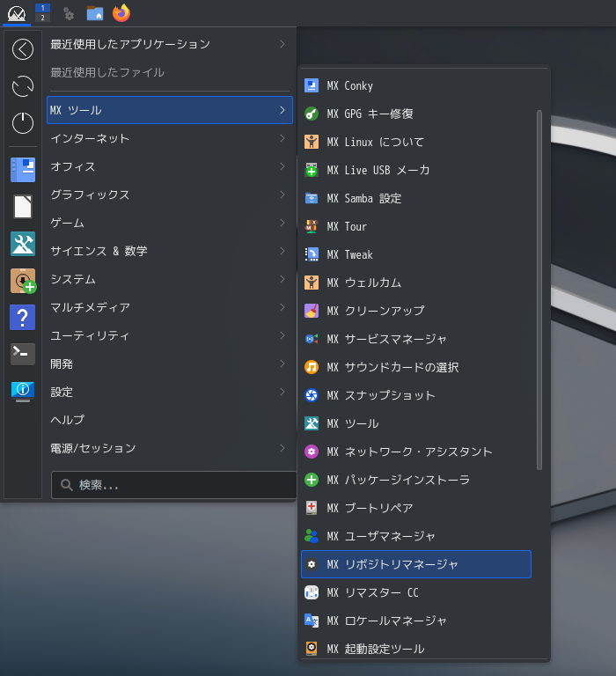Click the MX Samba 設定 folder icon

[x=312, y=198]
